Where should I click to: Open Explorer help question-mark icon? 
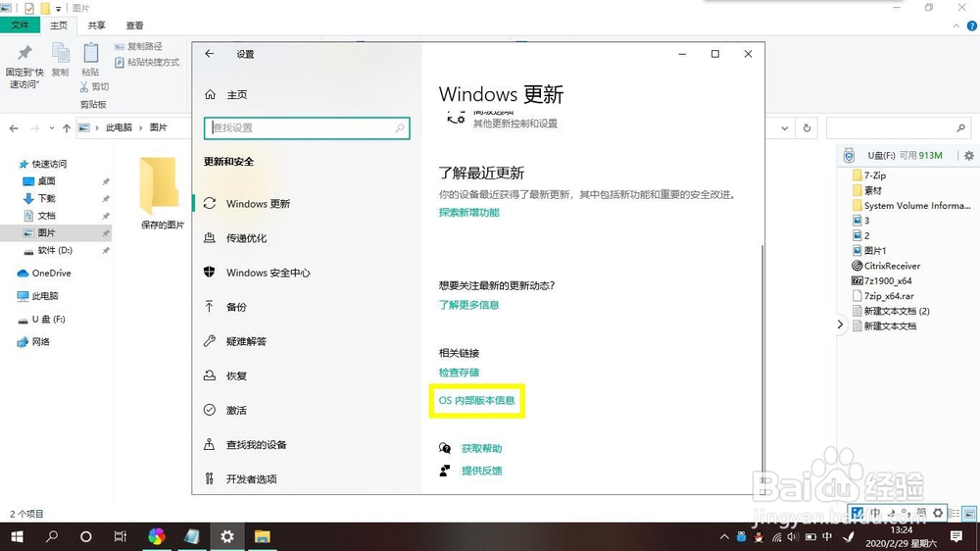(x=972, y=25)
